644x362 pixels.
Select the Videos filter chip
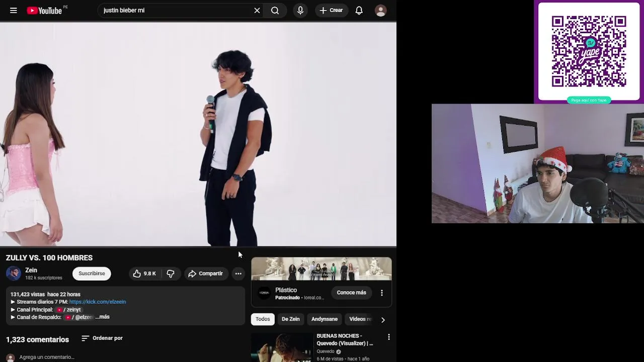(359, 319)
